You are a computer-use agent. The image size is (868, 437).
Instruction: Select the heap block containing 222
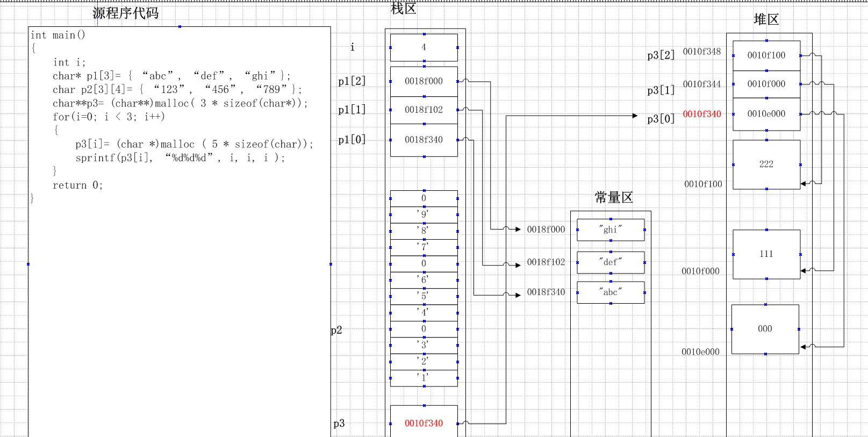click(x=766, y=164)
